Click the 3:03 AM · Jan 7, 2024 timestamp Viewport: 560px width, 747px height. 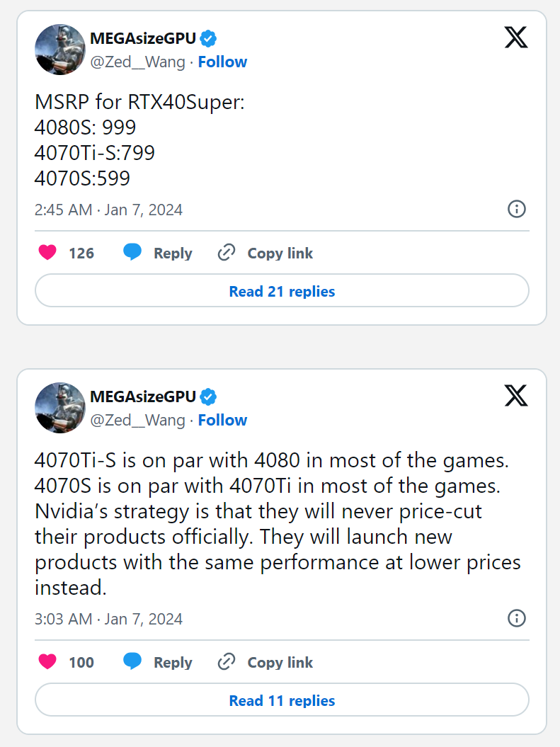click(x=108, y=619)
